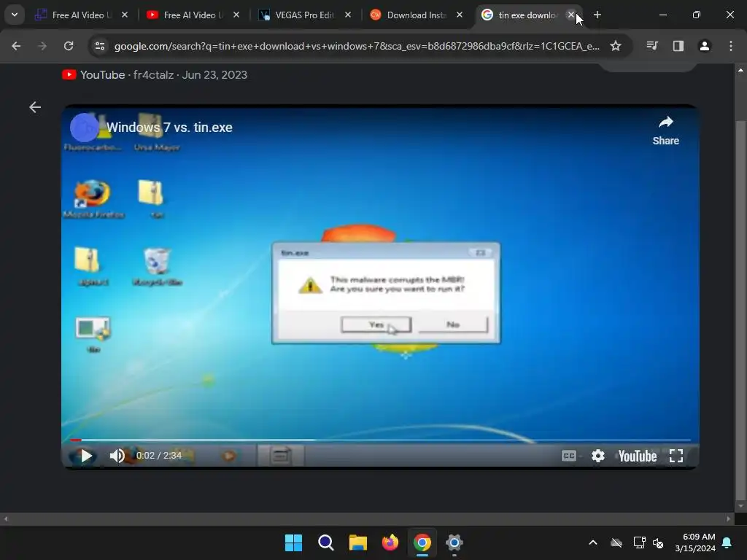Watch on YouTube logo button
747x560 pixels.
pos(638,456)
